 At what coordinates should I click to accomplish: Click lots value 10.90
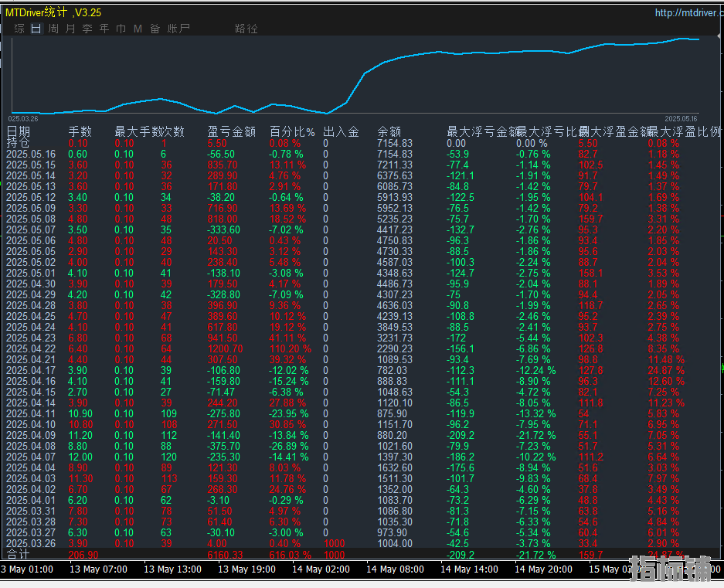tap(80, 414)
